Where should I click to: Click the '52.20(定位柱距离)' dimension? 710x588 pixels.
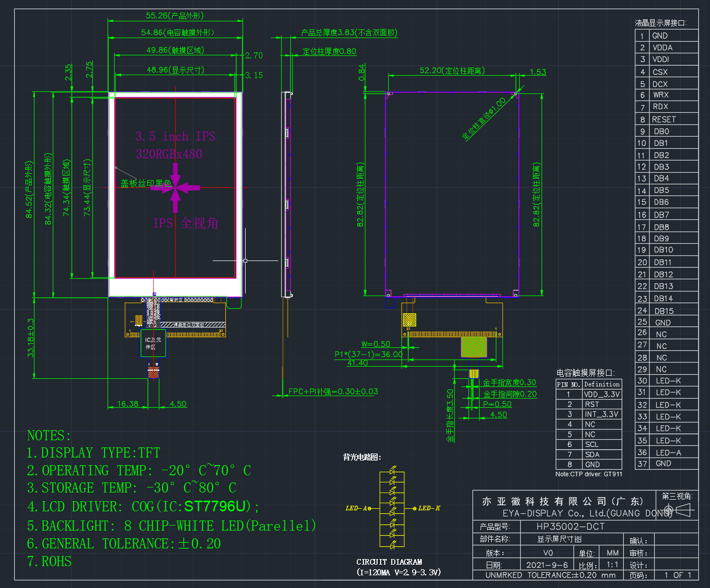tap(452, 71)
